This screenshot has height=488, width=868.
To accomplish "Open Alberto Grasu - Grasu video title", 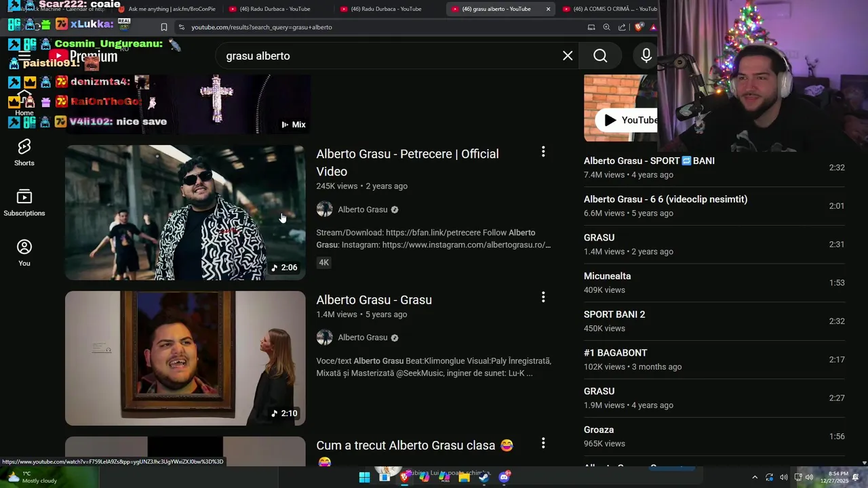I will click(374, 300).
